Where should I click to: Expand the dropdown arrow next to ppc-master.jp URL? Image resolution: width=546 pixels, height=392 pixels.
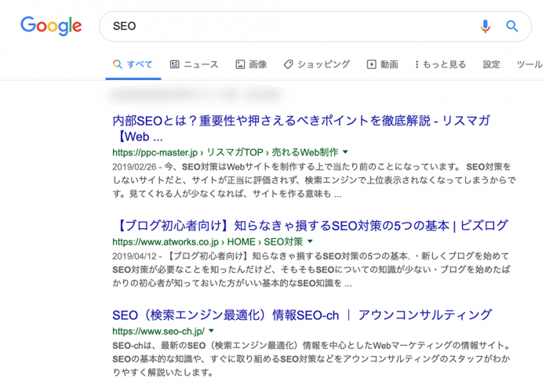coord(345,152)
